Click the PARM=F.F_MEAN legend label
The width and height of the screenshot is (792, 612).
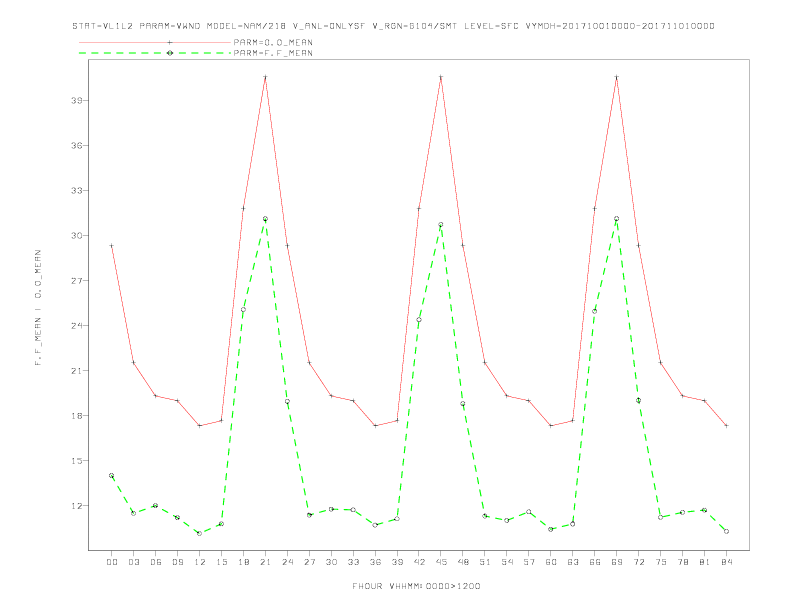pyautogui.click(x=273, y=53)
